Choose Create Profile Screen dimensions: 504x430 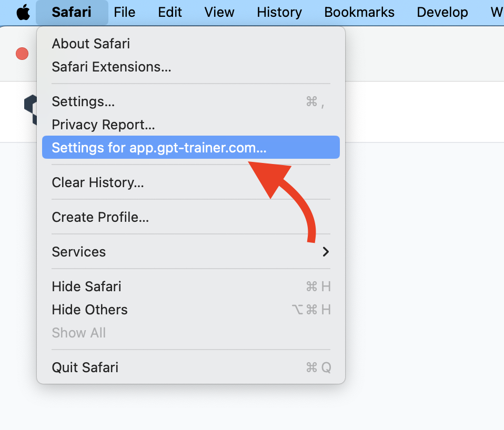tap(191, 217)
